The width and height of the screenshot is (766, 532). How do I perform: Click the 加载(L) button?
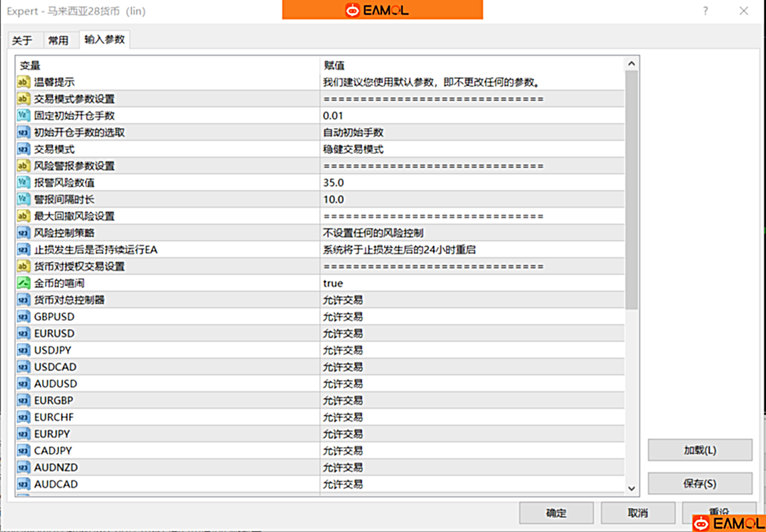click(700, 450)
